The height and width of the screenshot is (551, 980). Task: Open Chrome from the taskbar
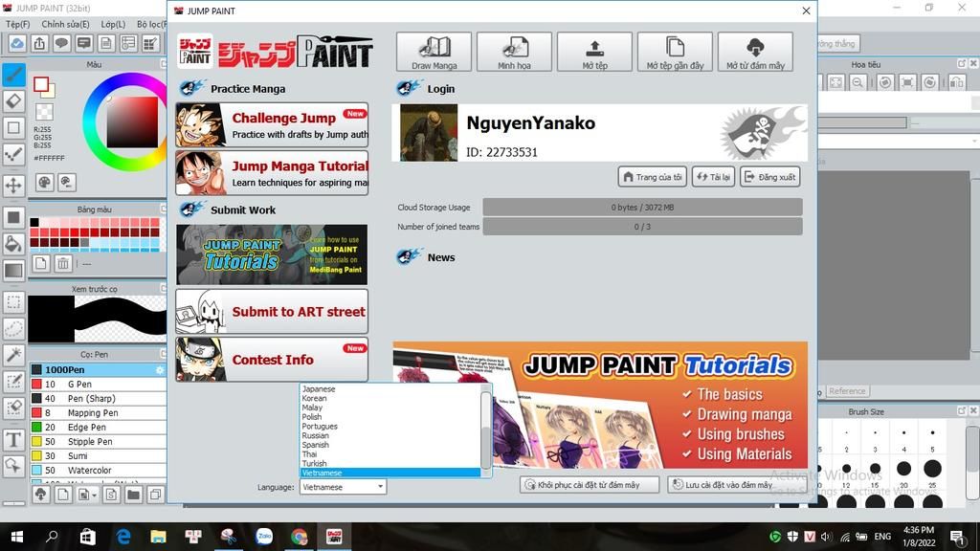(299, 537)
